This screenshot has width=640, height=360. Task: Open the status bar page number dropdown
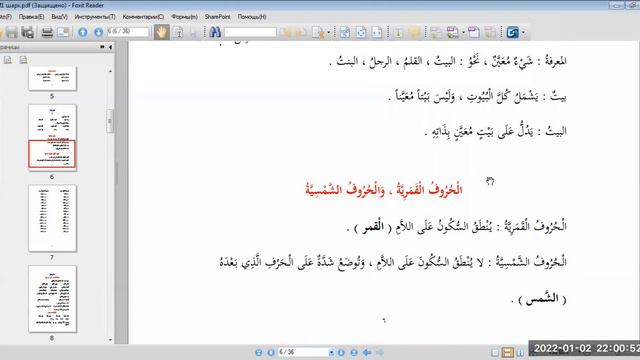point(331,352)
